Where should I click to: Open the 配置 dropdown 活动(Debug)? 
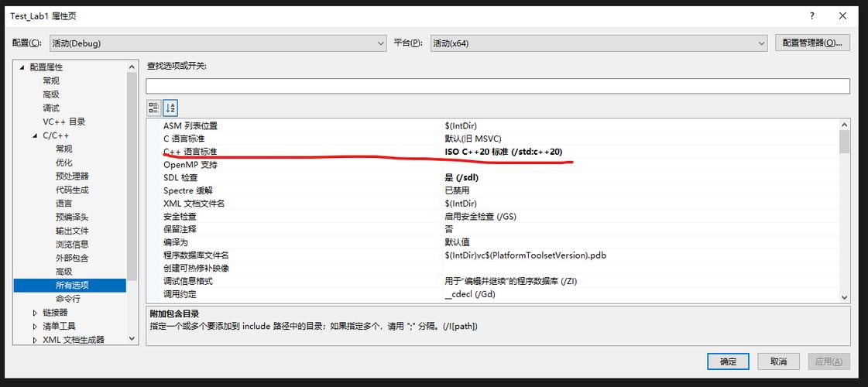coord(218,43)
